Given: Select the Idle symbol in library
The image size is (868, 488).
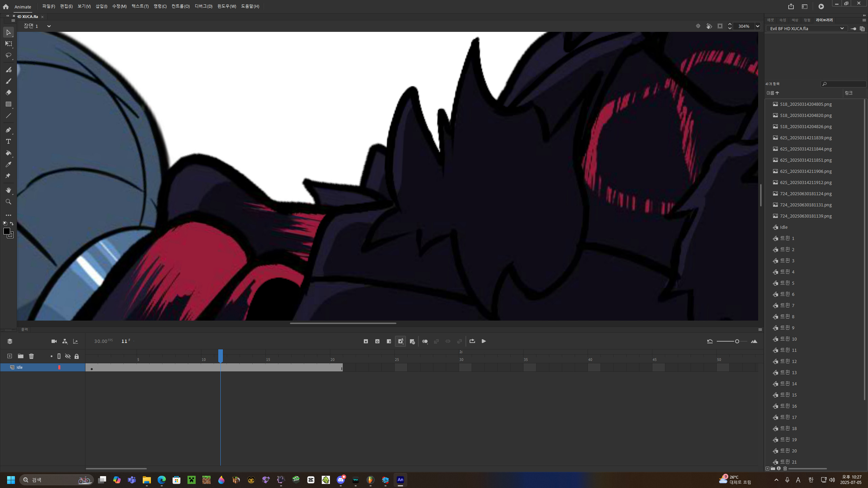Looking at the screenshot, I should (x=784, y=227).
